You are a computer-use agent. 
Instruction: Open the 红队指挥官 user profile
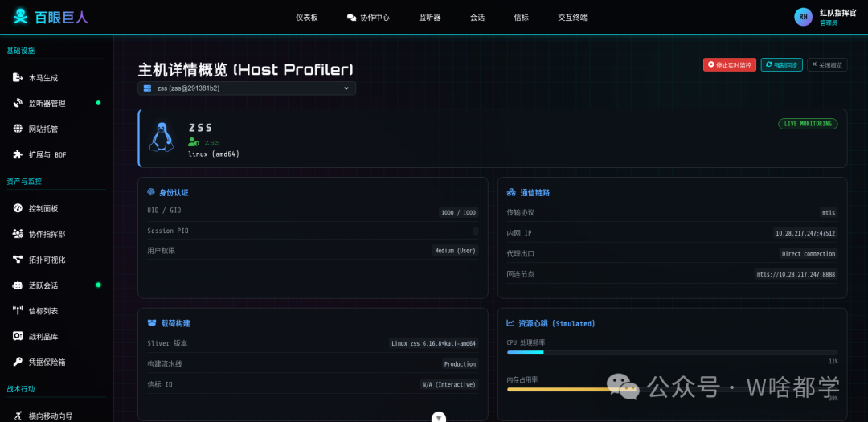point(827,17)
